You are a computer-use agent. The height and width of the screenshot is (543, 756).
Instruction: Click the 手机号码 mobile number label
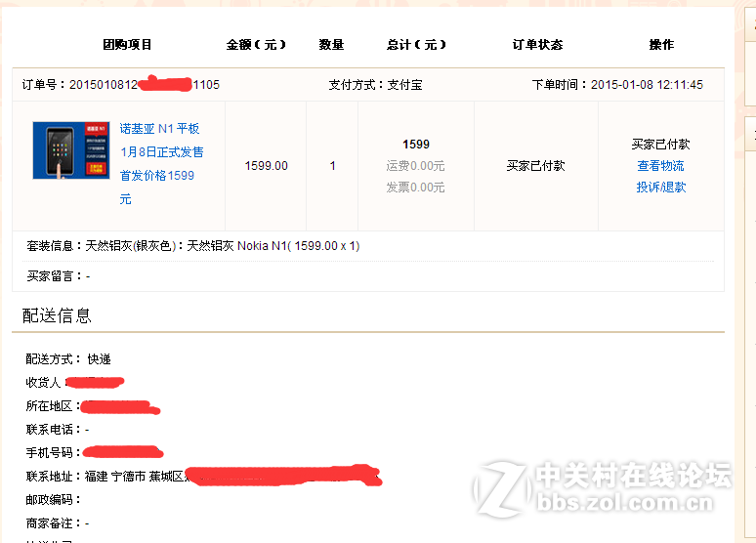pyautogui.click(x=53, y=453)
